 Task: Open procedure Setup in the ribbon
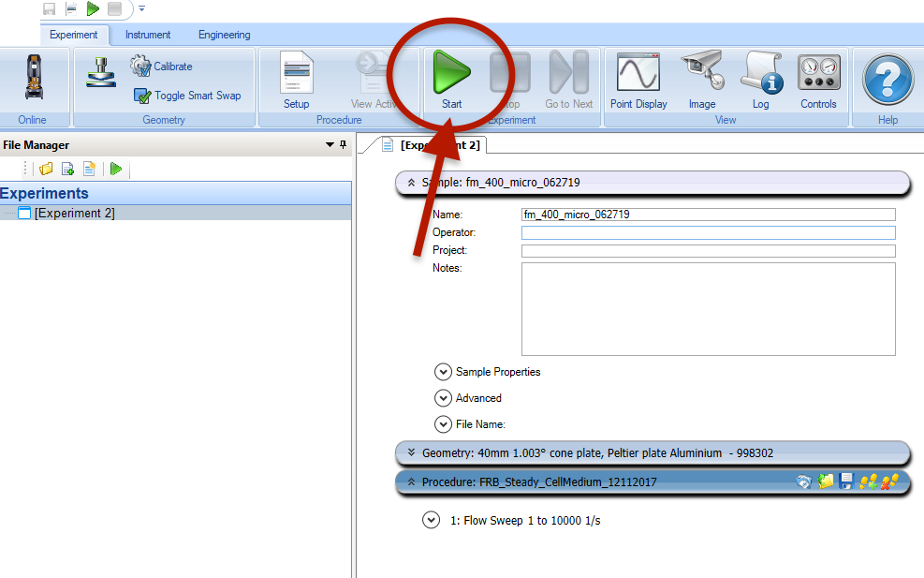coord(297,80)
